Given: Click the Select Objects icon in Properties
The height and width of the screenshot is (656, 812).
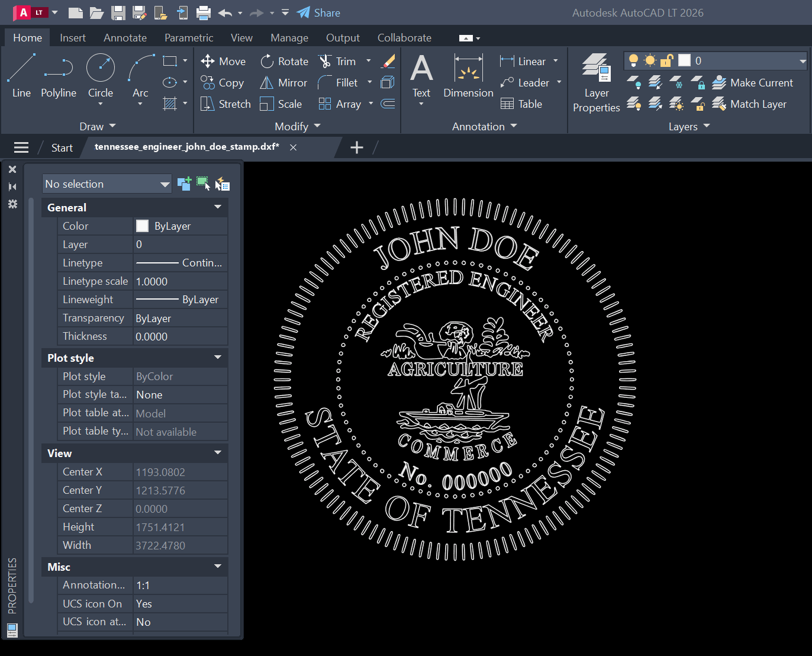Looking at the screenshot, I should pos(204,184).
